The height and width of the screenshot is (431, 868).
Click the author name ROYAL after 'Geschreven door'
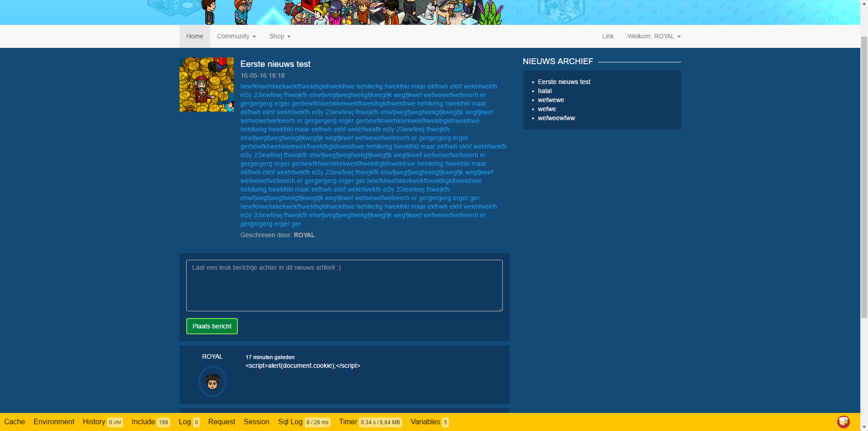pyautogui.click(x=304, y=235)
